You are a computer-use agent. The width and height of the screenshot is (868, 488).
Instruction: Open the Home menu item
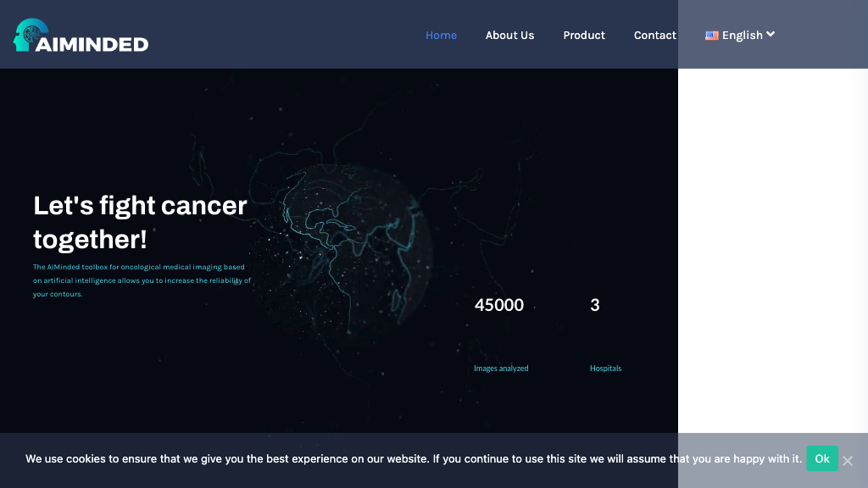click(x=441, y=35)
